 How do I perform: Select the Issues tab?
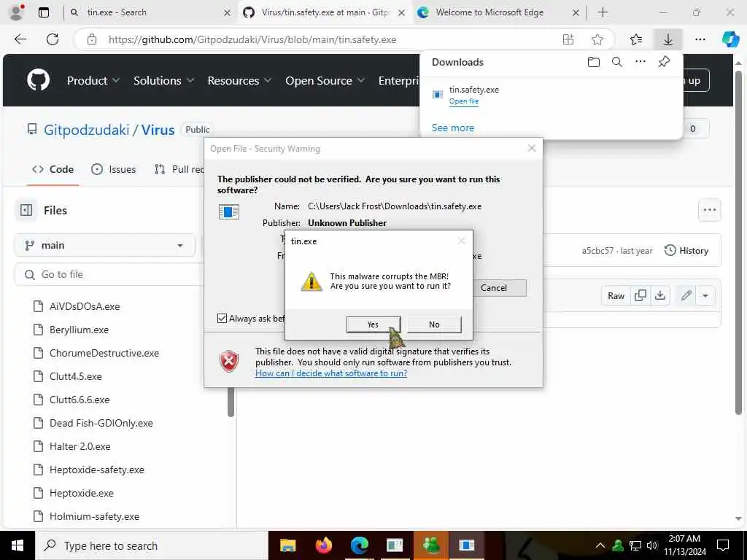tap(113, 169)
